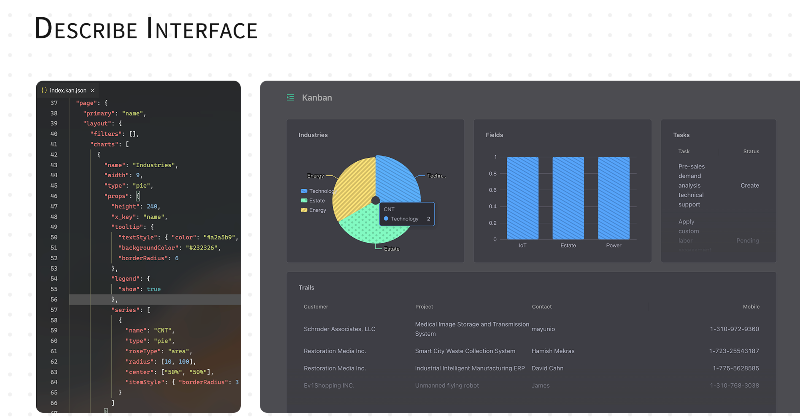800x418 pixels.
Task: Toggle Estate legend item in Industries chart
Action: click(313, 201)
